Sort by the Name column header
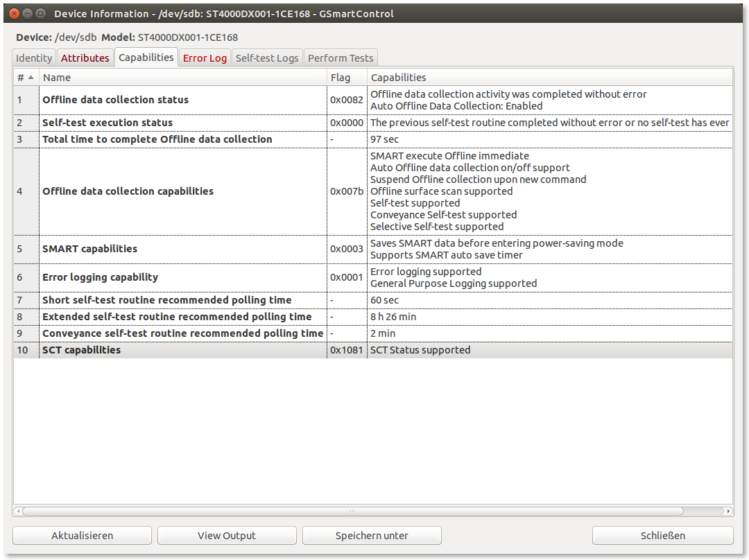The width and height of the screenshot is (749, 560). [x=183, y=78]
